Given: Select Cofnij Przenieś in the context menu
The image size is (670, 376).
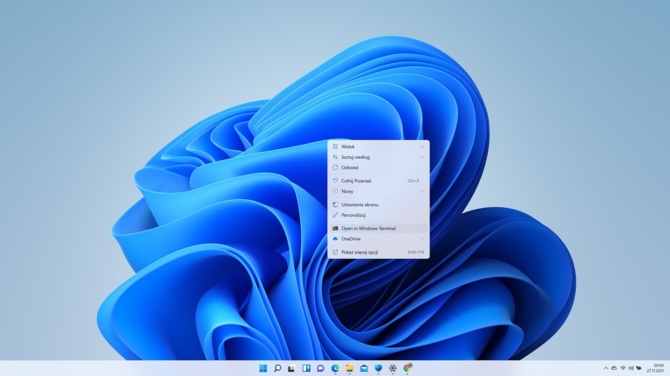Looking at the screenshot, I should [x=379, y=181].
